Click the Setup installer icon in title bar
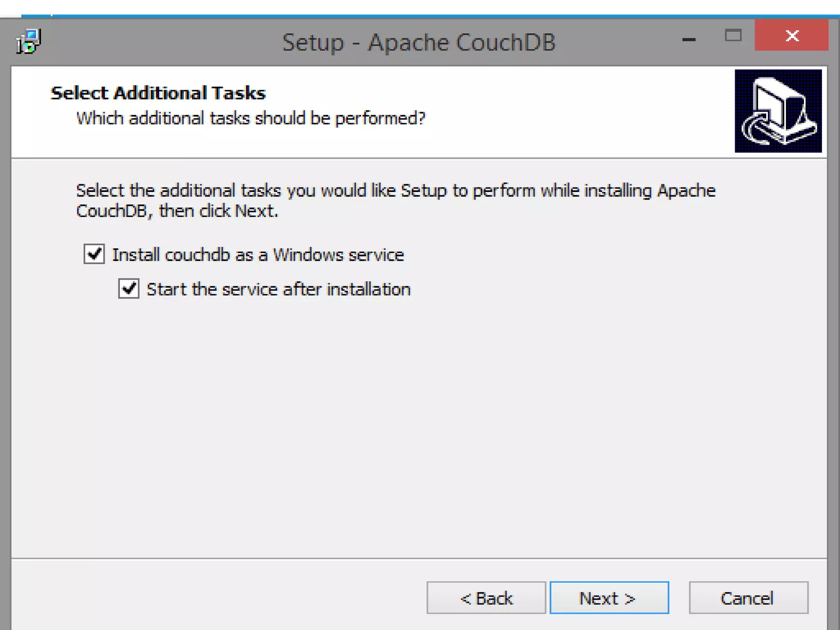The image size is (840, 630). point(28,41)
